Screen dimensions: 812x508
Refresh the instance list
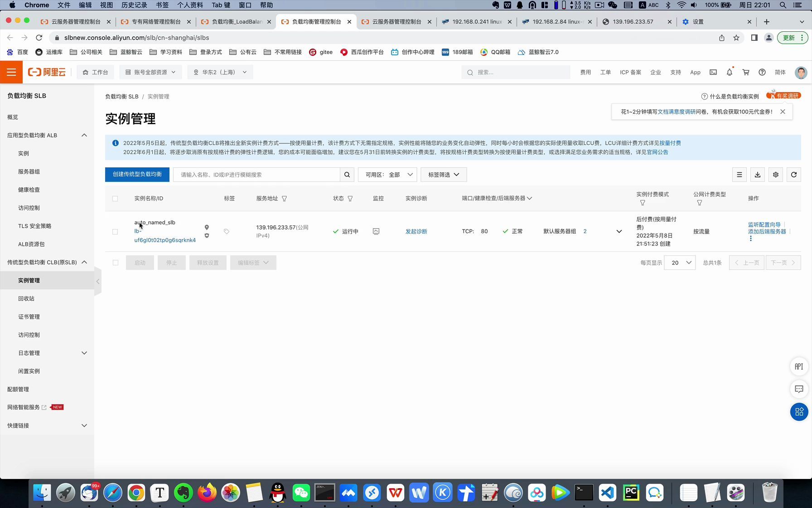pos(794,175)
